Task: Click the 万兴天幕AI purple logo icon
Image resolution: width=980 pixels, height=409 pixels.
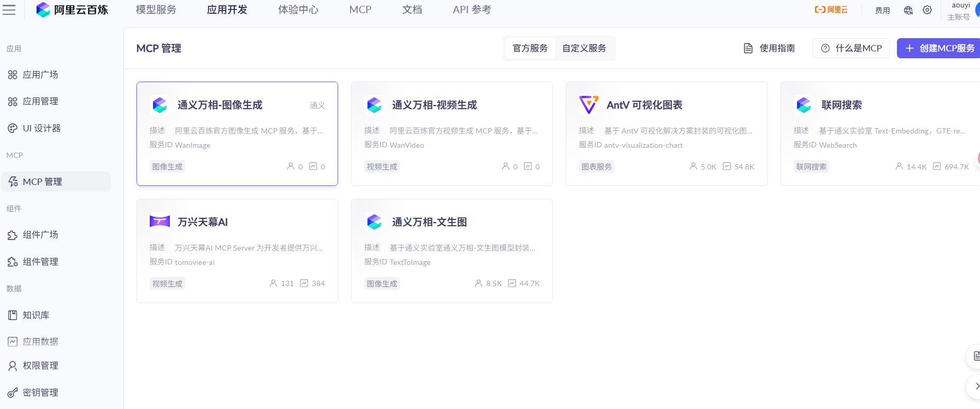Action: pos(159,221)
